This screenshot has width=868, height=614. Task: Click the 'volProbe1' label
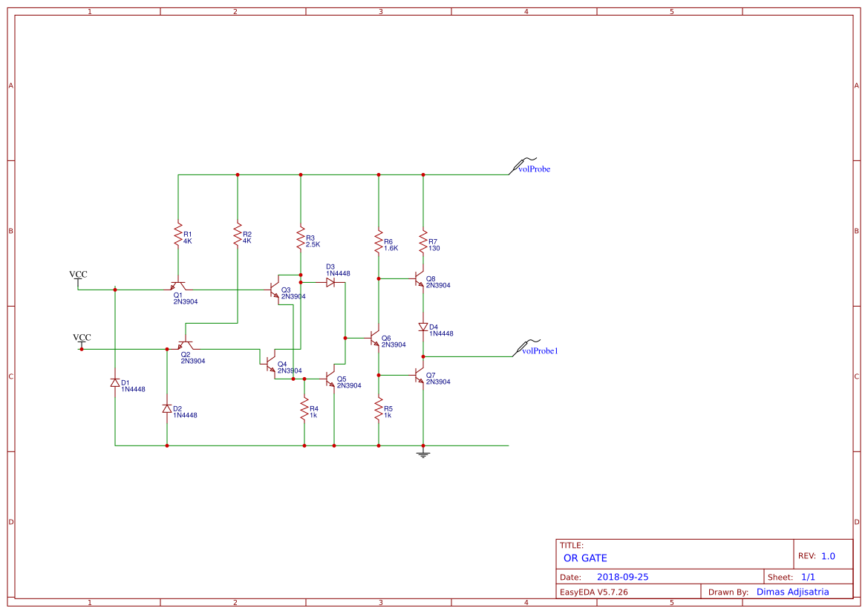point(541,351)
